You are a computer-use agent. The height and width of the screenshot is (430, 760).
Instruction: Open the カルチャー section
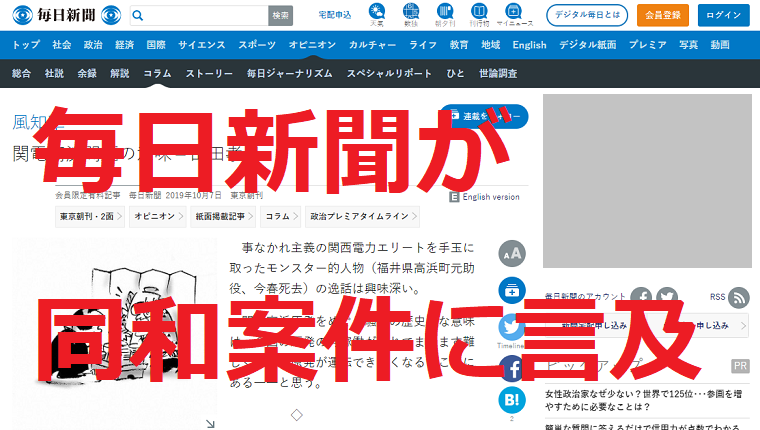coord(372,45)
